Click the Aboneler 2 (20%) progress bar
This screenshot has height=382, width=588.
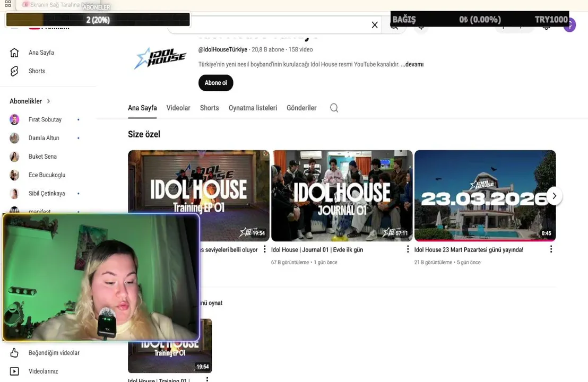[98, 20]
